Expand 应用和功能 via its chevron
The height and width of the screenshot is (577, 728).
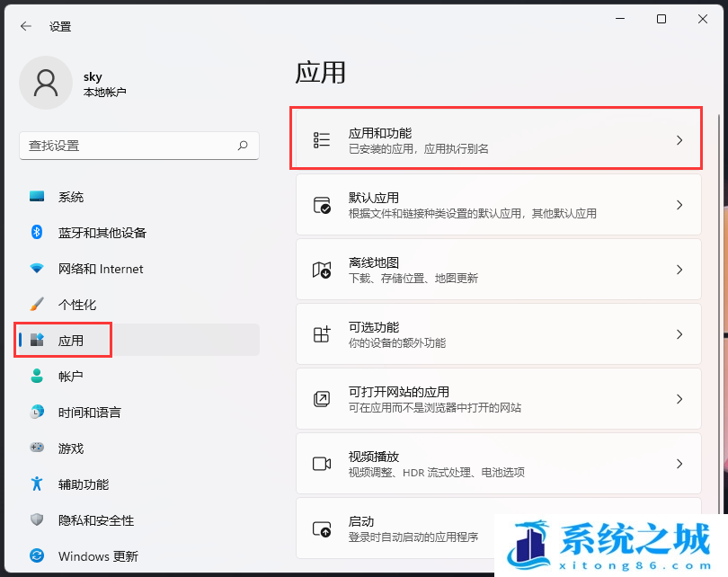point(679,139)
